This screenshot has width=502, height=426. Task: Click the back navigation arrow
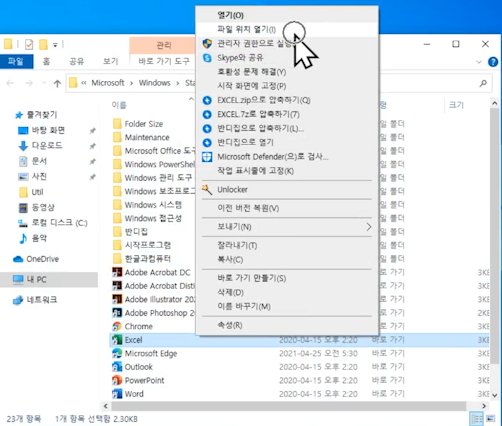click(10, 83)
